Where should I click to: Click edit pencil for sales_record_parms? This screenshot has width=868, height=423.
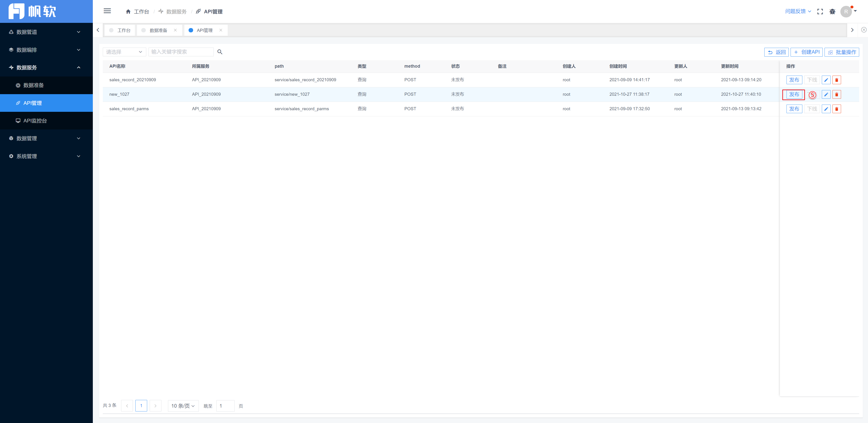[826, 109]
